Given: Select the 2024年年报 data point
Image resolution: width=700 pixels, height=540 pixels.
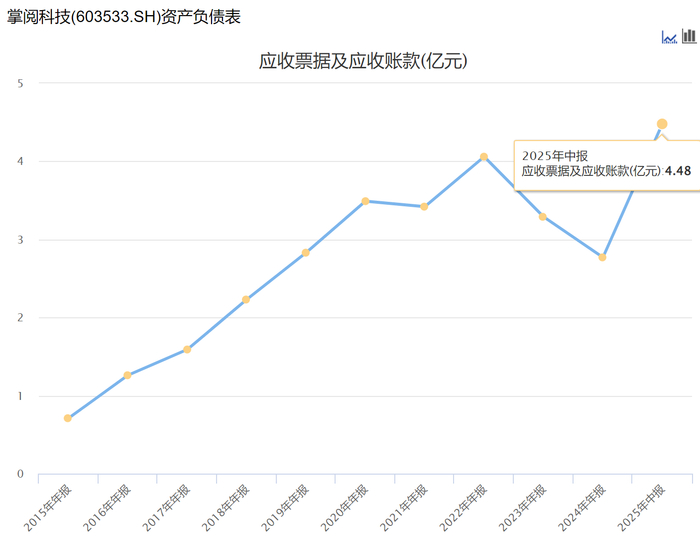Looking at the screenshot, I should (x=602, y=258).
